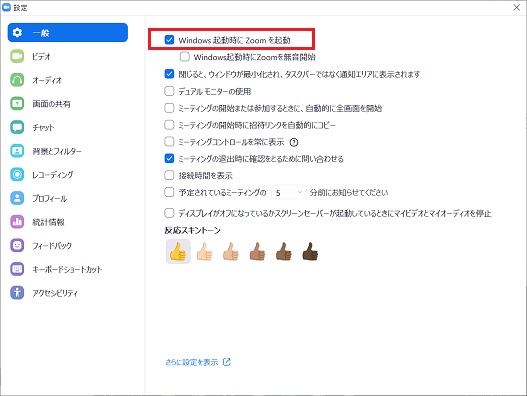Image resolution: width=527 pixels, height=396 pixels.
Task: Pick the lightest skin tone thumbs-up
Action: (204, 251)
